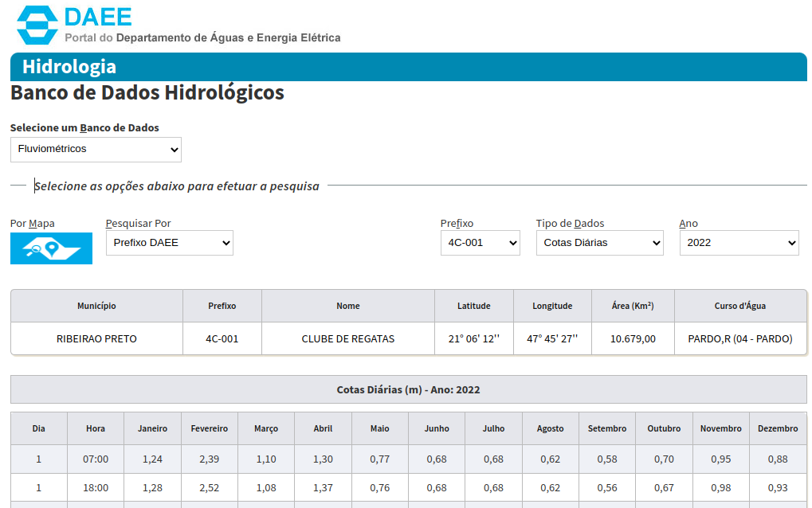Select the CLUBE DE REGATAS name cell
The image size is (812, 508).
coord(347,338)
